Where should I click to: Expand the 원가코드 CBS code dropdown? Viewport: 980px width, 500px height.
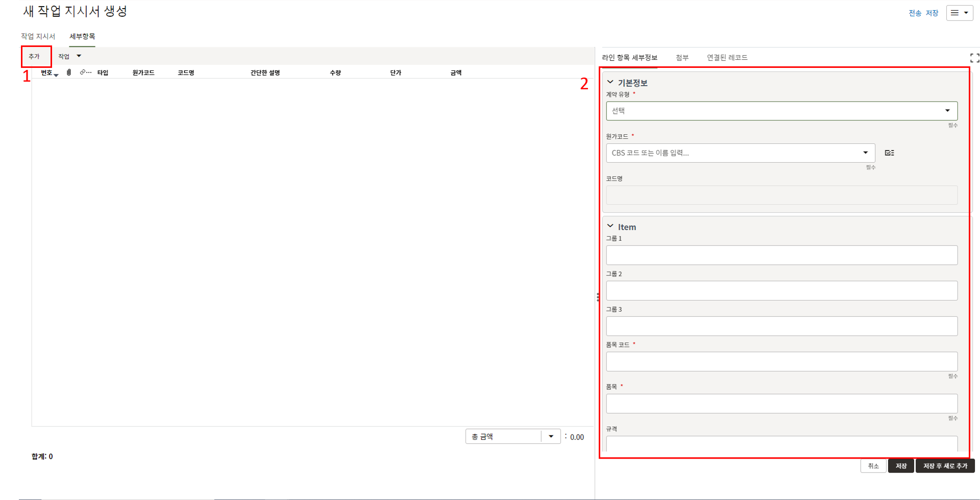[865, 153]
